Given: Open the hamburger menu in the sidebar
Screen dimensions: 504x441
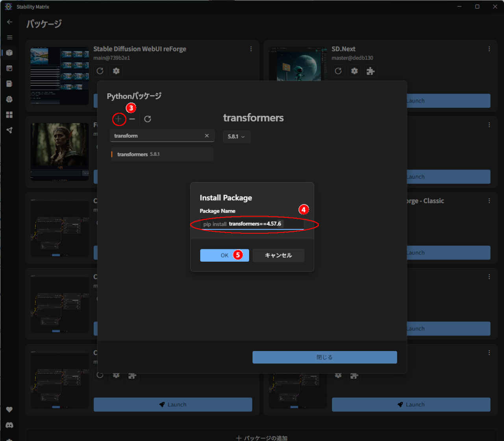Looking at the screenshot, I should click(10, 37).
